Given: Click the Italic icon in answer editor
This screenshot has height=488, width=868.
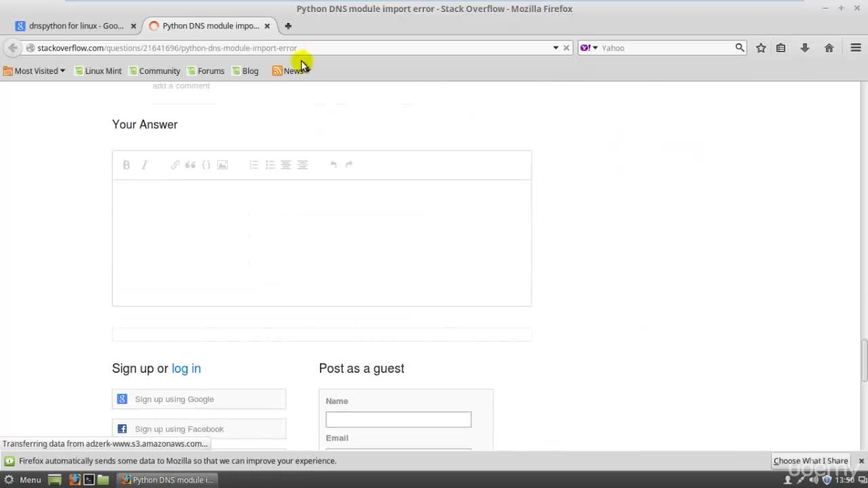Looking at the screenshot, I should (144, 165).
